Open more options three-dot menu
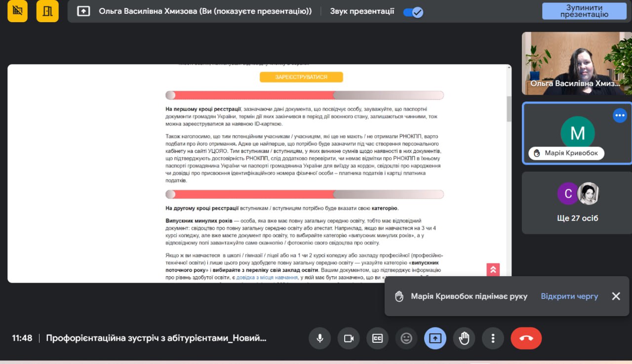This screenshot has width=632, height=364. 493,338
